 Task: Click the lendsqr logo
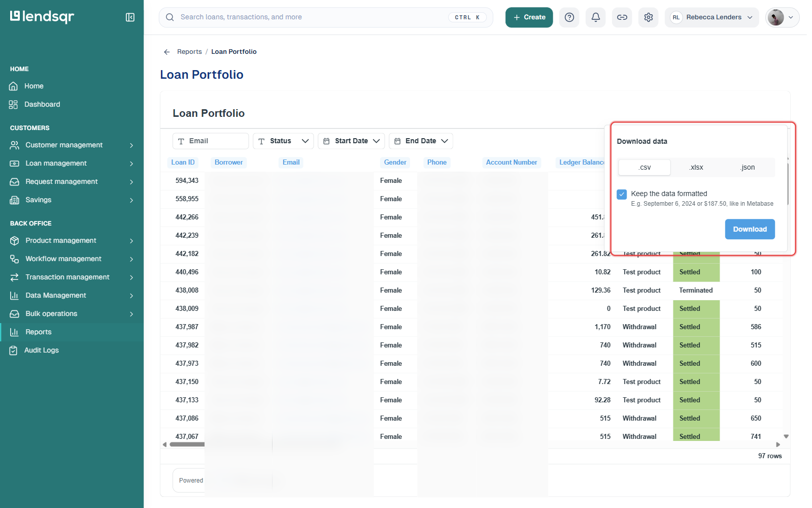(42, 17)
